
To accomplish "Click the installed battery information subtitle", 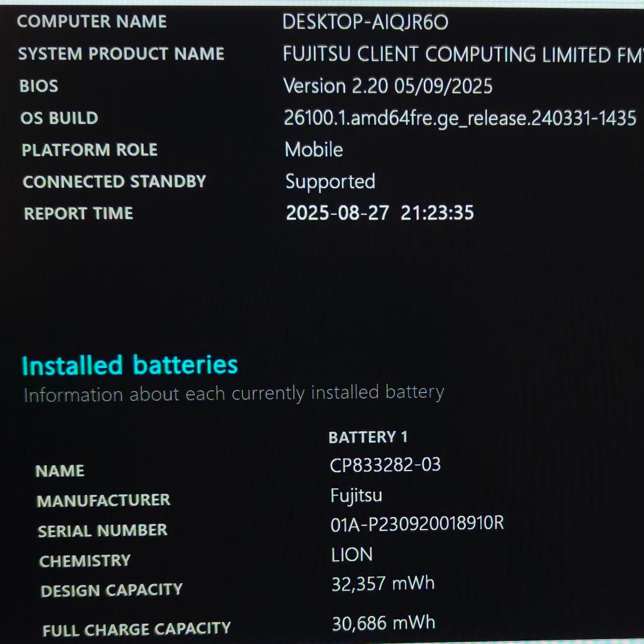I will pyautogui.click(x=233, y=394).
